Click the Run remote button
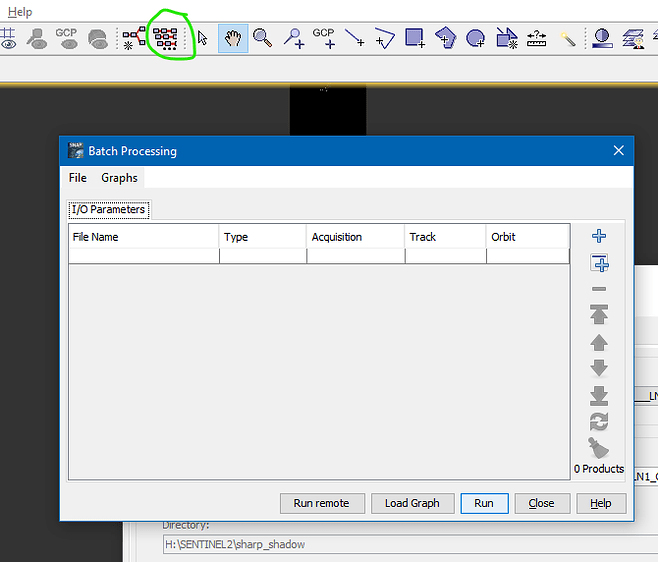The width and height of the screenshot is (658, 562). (322, 503)
